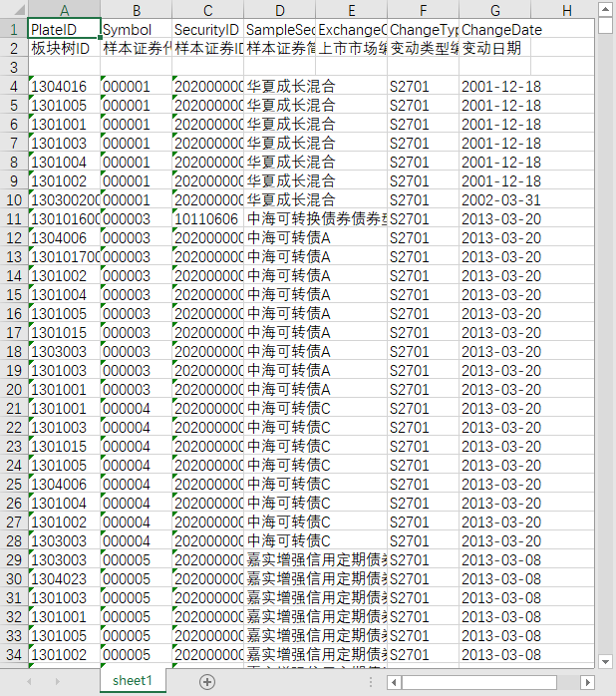This screenshot has height=696, width=616.
Task: Select cell 2002-03-31 in row 10
Action: pyautogui.click(x=495, y=199)
